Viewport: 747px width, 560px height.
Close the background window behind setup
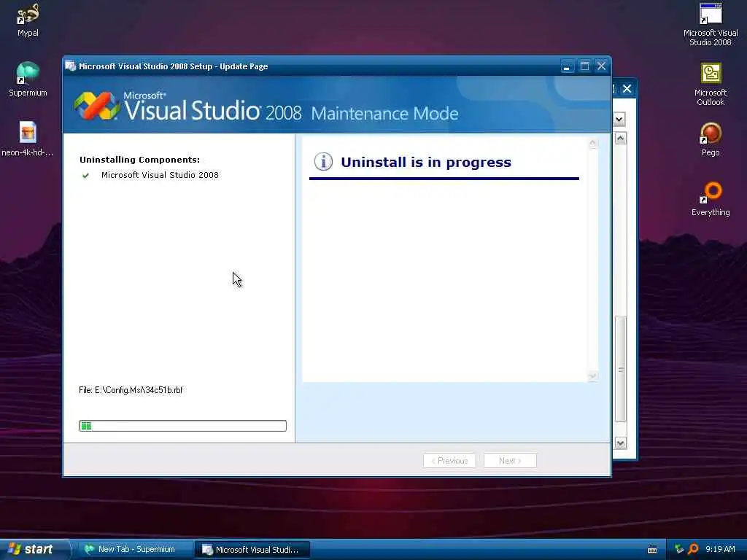click(627, 88)
